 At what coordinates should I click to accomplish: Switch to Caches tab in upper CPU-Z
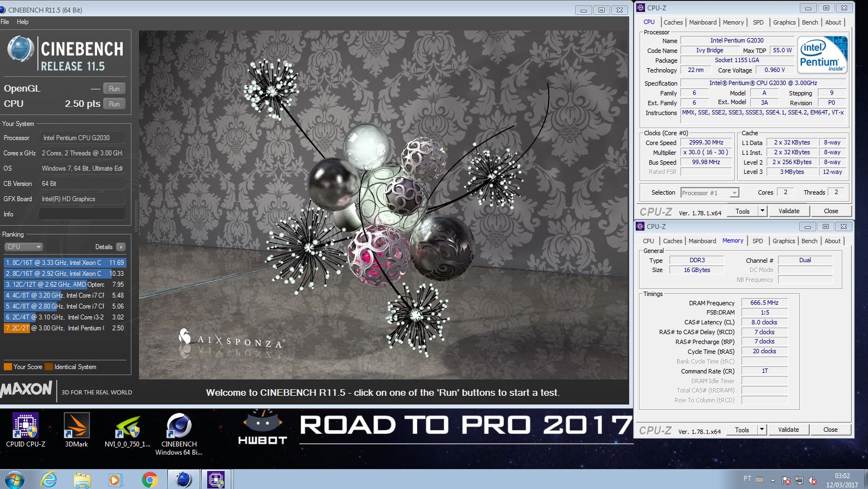(x=673, y=22)
